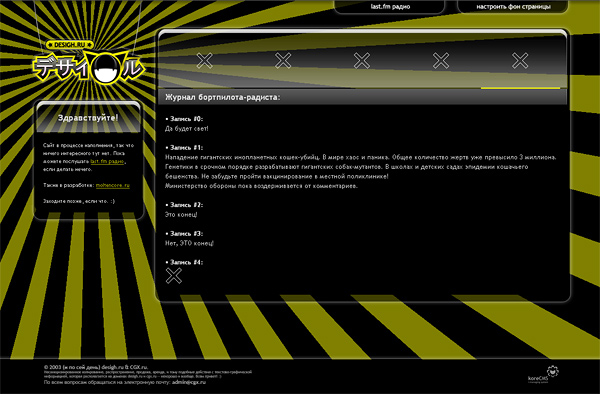Click the © 2003 design.ru & CGX.ru copyright line
Screen dimensions: 600x394
(96, 367)
